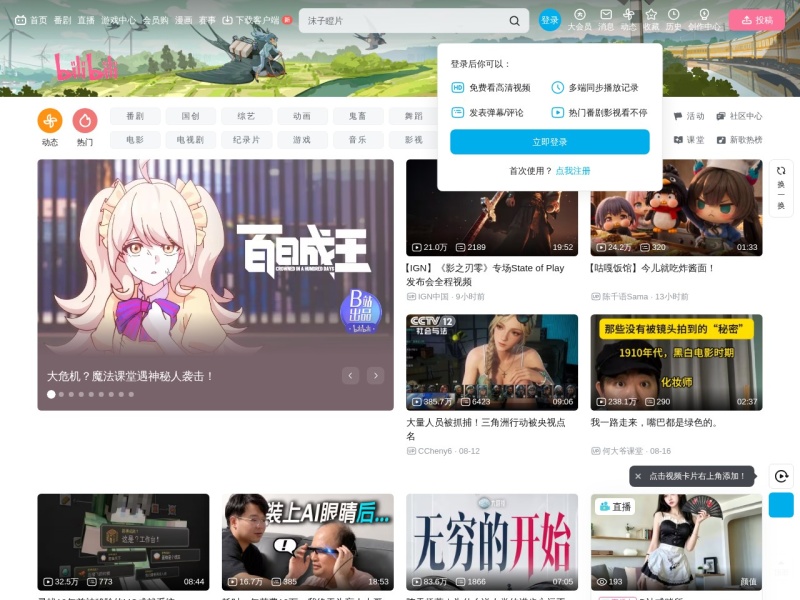The image size is (800, 600).
Task: Open the 大会员 icon in header
Action: (580, 20)
